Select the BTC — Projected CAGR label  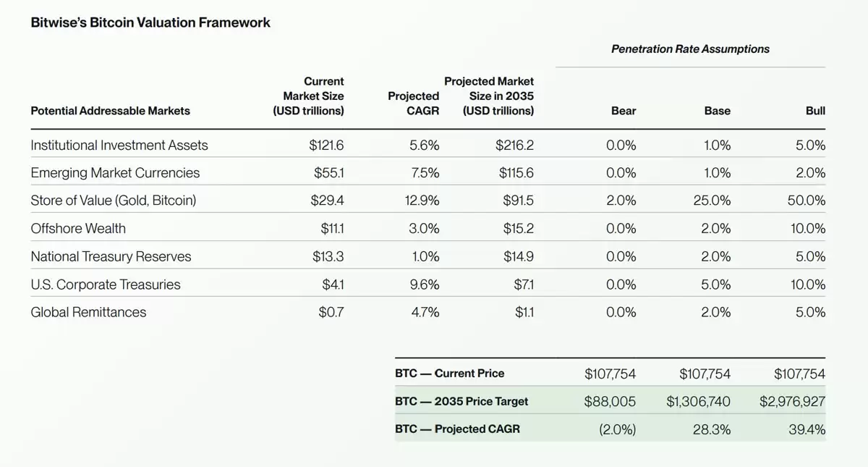click(457, 429)
